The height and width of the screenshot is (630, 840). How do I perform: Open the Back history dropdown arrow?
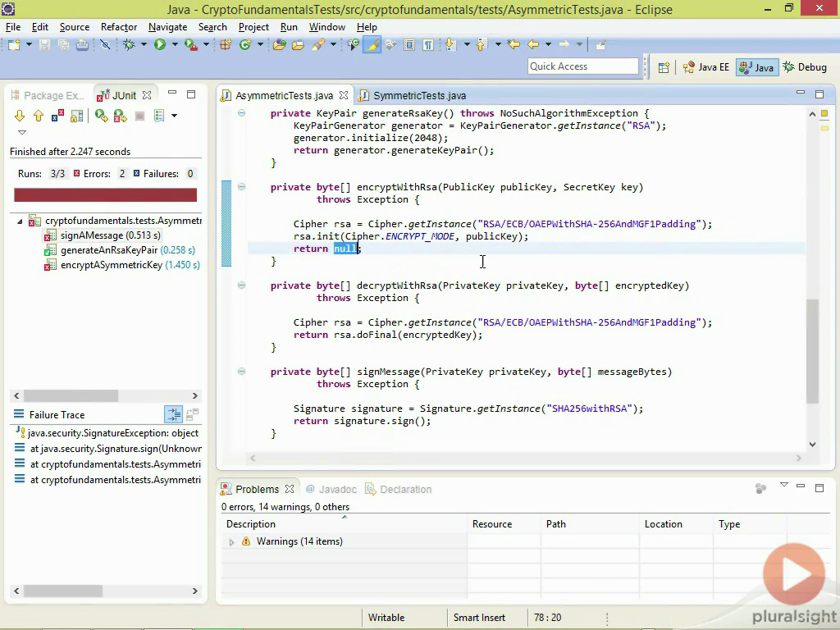coord(548,45)
